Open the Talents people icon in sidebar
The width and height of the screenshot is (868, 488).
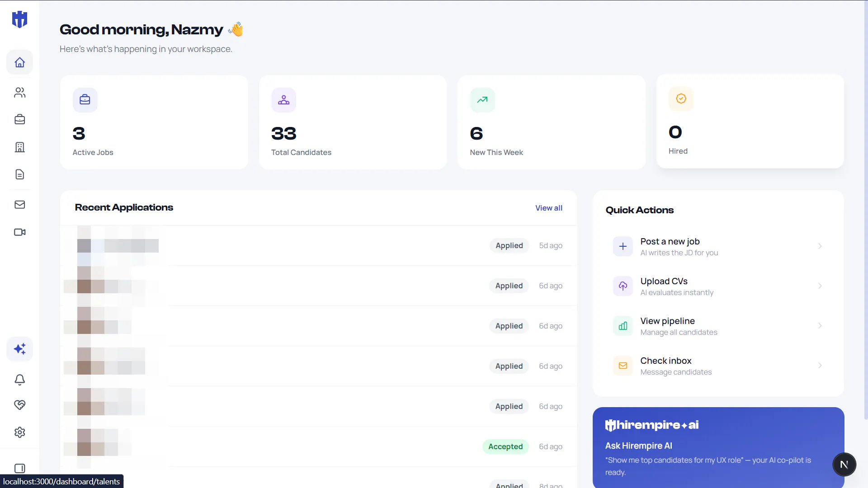(x=19, y=93)
